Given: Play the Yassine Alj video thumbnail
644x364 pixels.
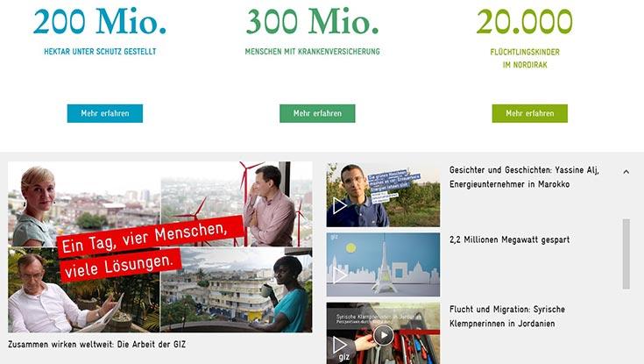Looking at the screenshot, I should click(x=383, y=195).
